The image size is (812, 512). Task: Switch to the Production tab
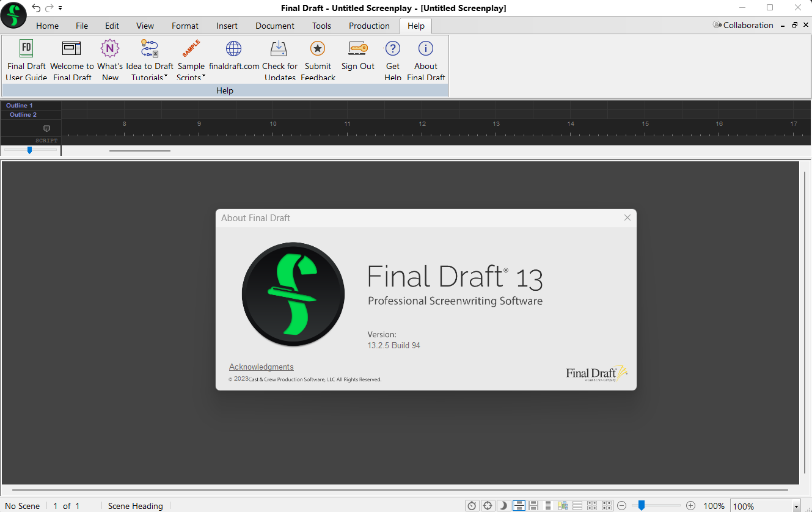(369, 26)
